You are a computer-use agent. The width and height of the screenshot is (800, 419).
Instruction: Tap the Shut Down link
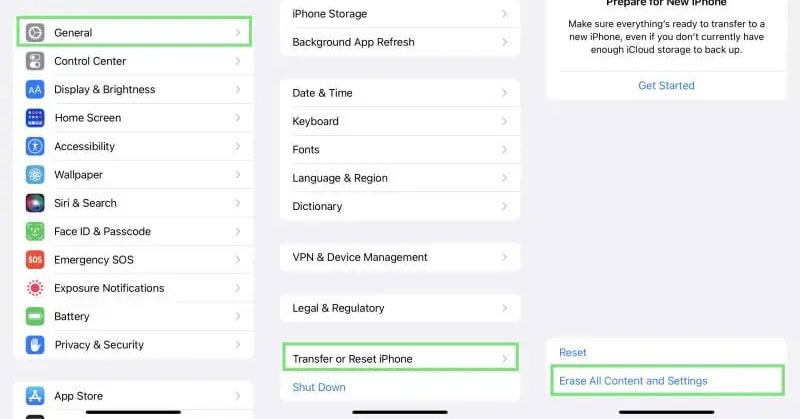coord(319,387)
